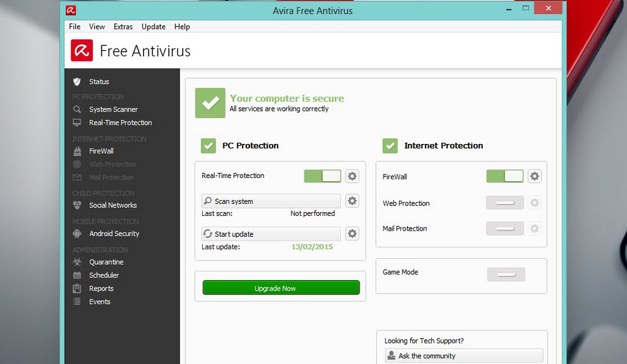Click the FireWall icon in the sidebar
The width and height of the screenshot is (627, 364).
pyautogui.click(x=77, y=151)
